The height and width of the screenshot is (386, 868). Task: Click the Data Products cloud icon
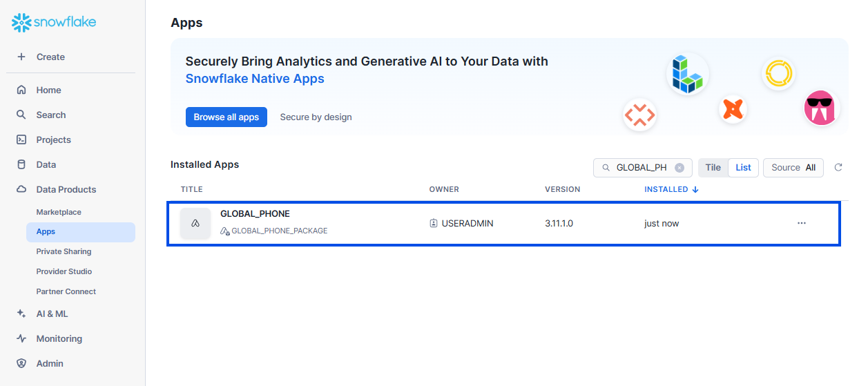21,189
